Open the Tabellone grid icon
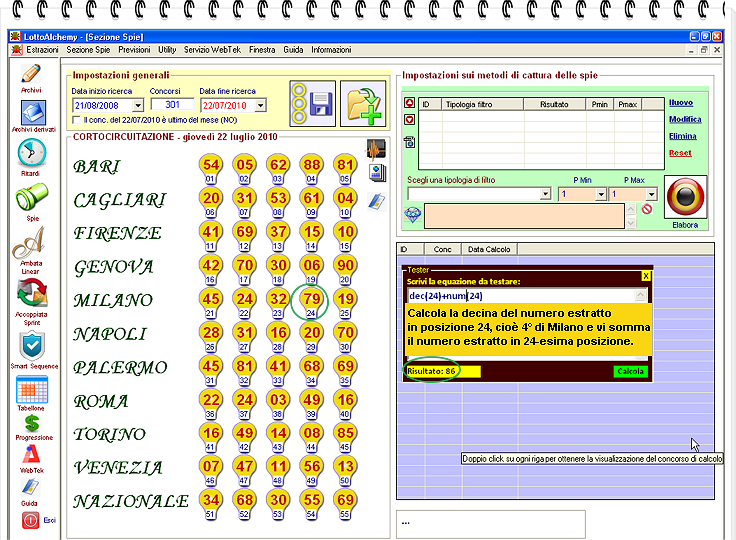Screen dimensions: 736x540 32,390
